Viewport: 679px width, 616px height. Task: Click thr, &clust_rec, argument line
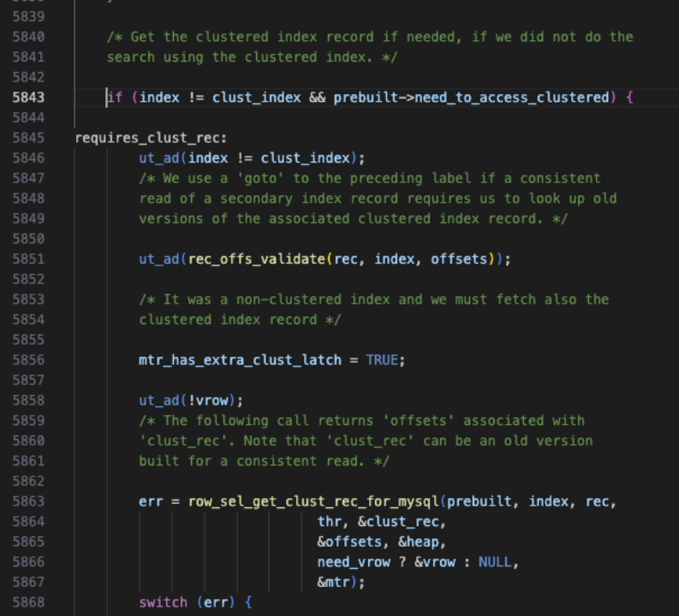(382, 521)
